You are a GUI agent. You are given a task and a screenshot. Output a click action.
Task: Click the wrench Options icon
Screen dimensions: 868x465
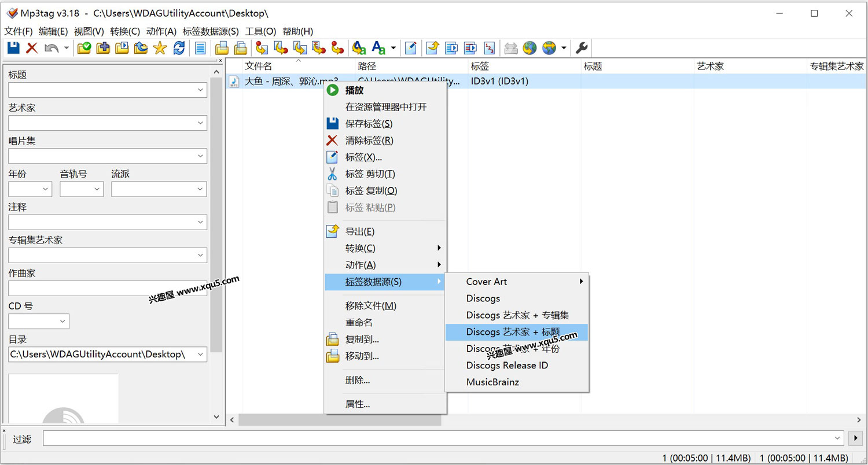click(x=582, y=48)
